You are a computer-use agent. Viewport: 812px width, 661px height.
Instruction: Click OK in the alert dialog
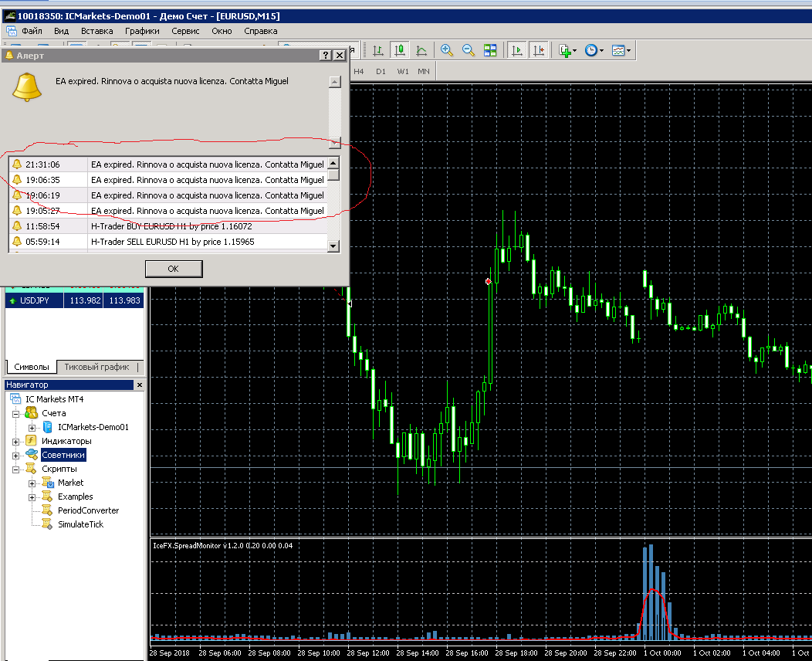(x=174, y=269)
